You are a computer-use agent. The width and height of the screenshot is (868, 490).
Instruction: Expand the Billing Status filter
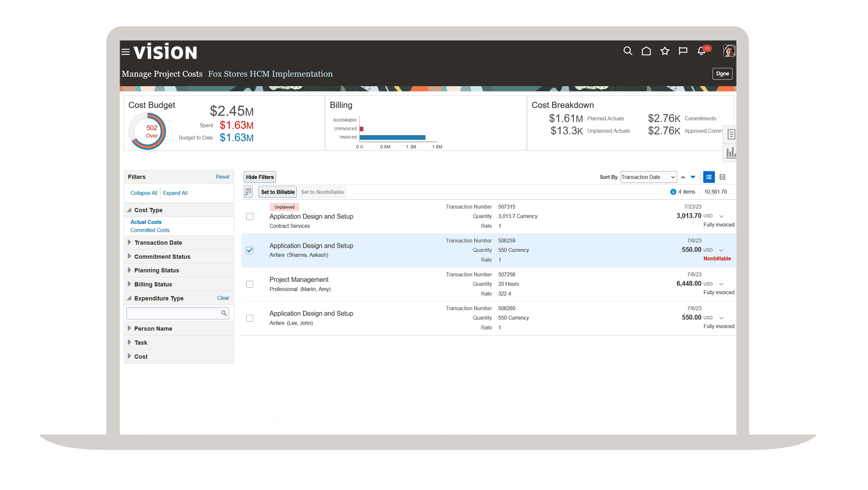(153, 284)
